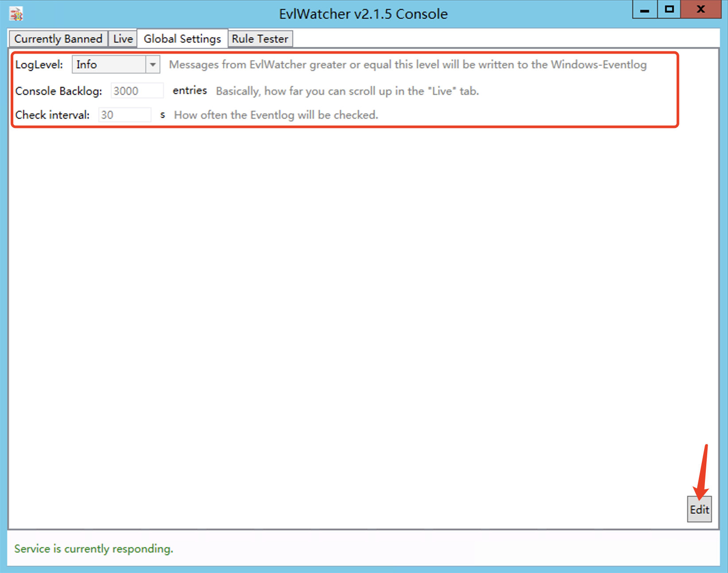Close the EvlWatcher Console window
This screenshot has height=573, width=728.
pos(701,10)
